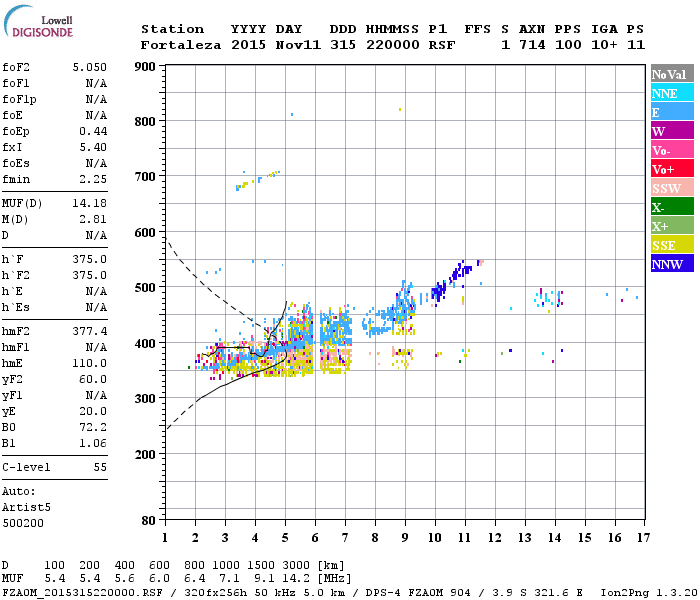The height and width of the screenshot is (600, 700).
Task: Select the SSE yellow legend swatch
Action: [672, 245]
